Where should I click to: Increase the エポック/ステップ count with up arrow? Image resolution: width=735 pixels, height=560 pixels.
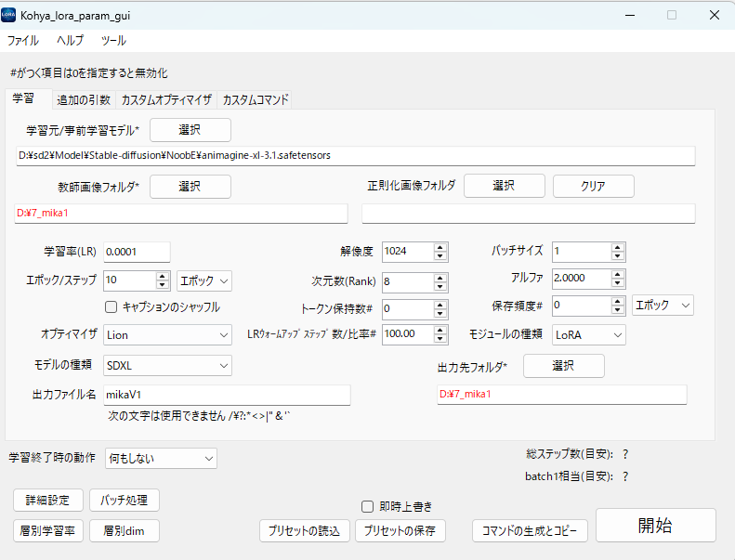163,276
